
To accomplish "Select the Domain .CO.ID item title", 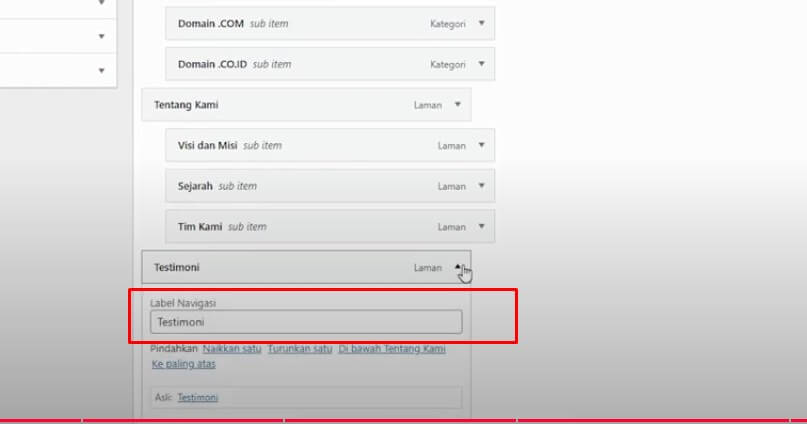I will (212, 64).
